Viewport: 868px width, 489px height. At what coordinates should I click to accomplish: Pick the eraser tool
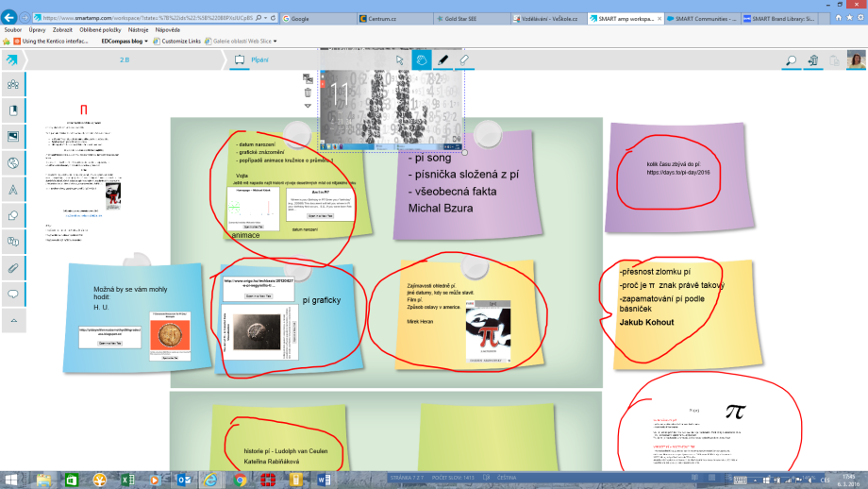[x=463, y=59]
